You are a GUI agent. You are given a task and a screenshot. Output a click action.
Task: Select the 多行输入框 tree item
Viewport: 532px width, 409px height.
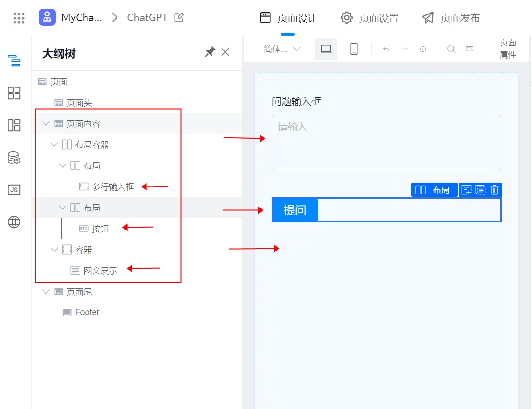[111, 186]
